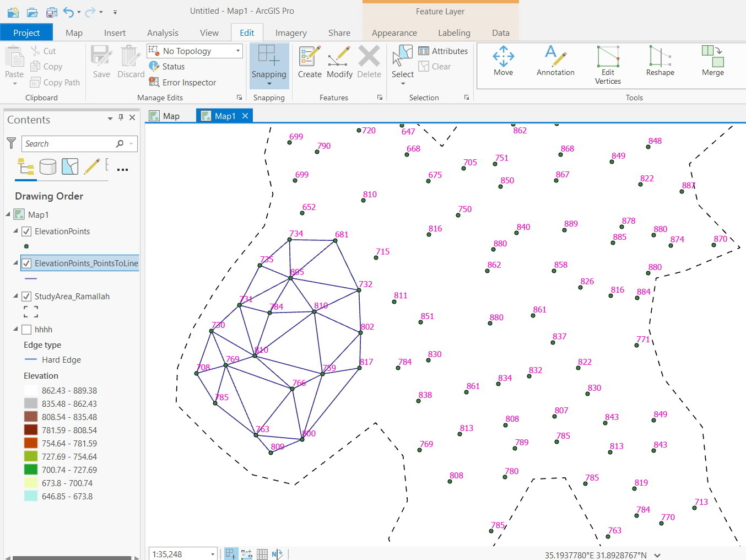Switch Contents to List By Selection
This screenshot has height=560, width=746.
coord(70,166)
